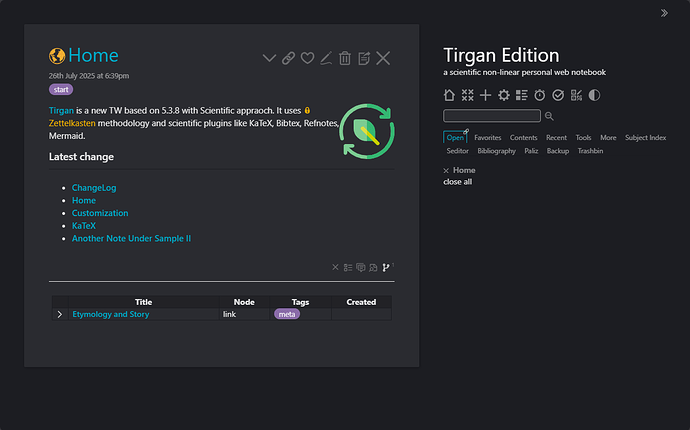690x430 pixels.
Task: Close Home from the open list X
Action: 446,171
